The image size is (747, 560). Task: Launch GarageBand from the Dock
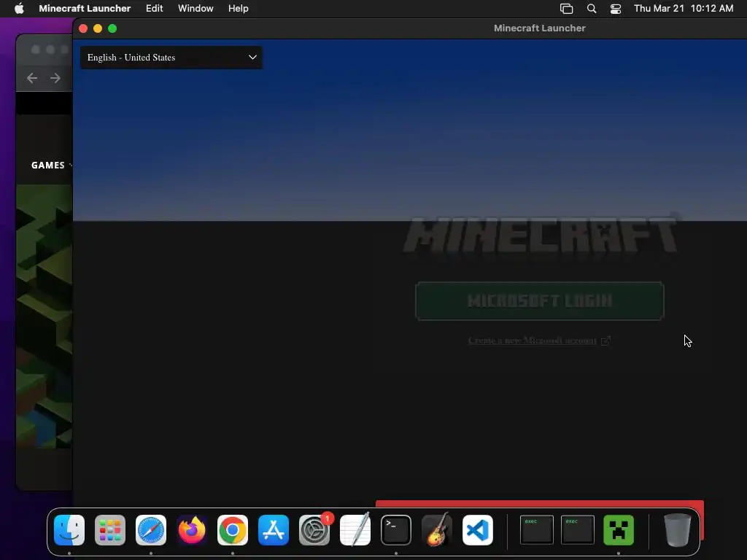click(x=437, y=530)
